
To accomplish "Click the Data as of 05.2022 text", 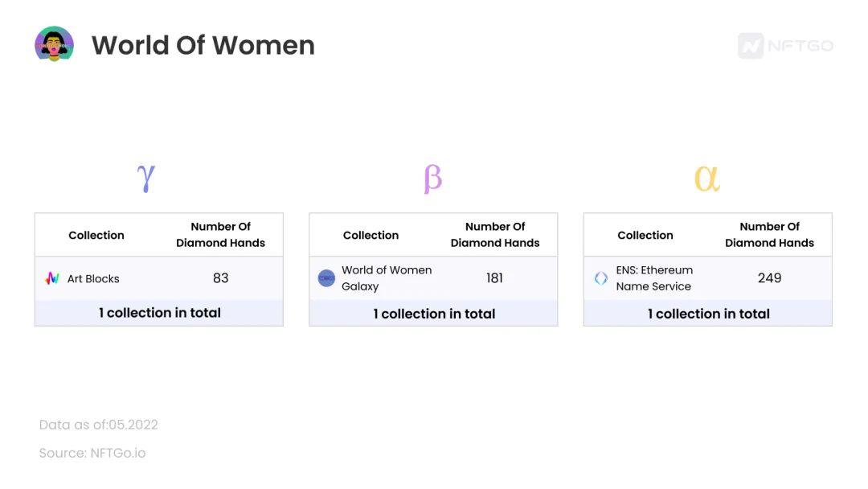I will [98, 425].
